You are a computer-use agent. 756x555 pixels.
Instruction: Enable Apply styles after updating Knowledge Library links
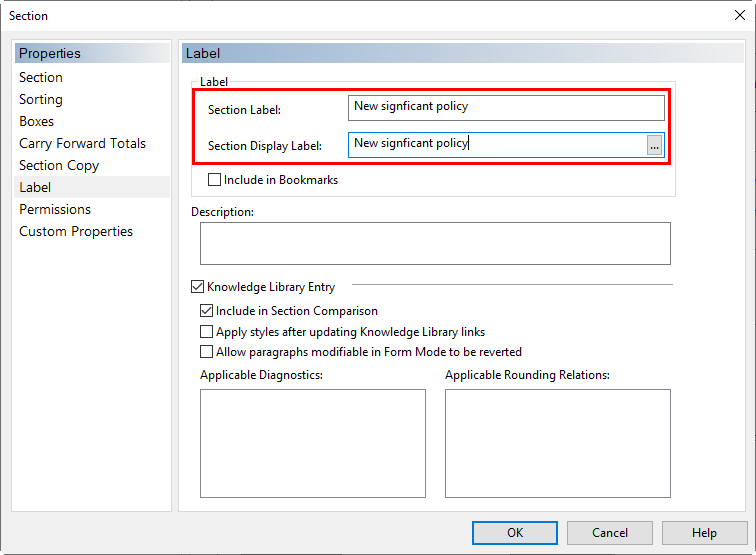pos(206,332)
